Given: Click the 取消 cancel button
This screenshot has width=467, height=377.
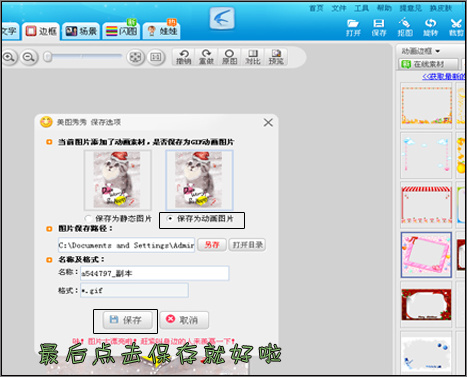Looking at the screenshot, I should pyautogui.click(x=184, y=320).
